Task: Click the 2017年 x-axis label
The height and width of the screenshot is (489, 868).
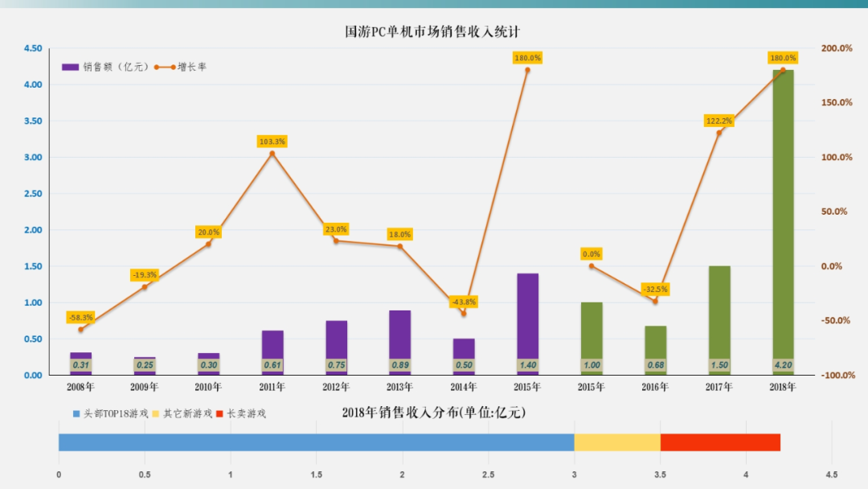Action: point(719,387)
